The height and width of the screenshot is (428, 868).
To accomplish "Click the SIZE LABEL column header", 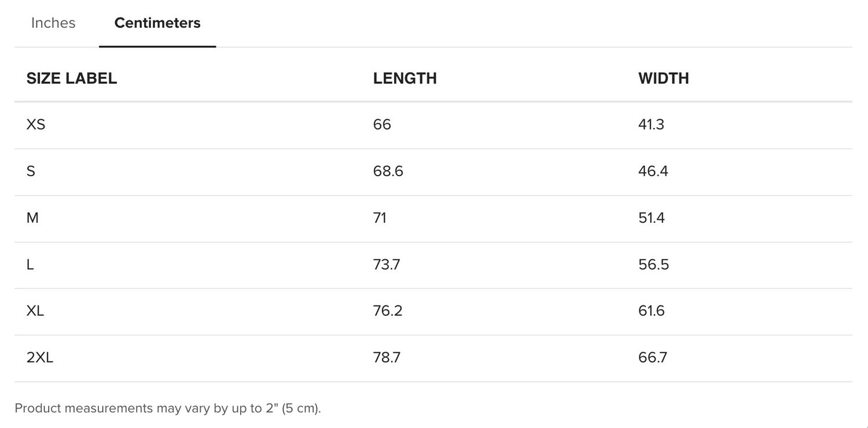I will click(x=72, y=79).
